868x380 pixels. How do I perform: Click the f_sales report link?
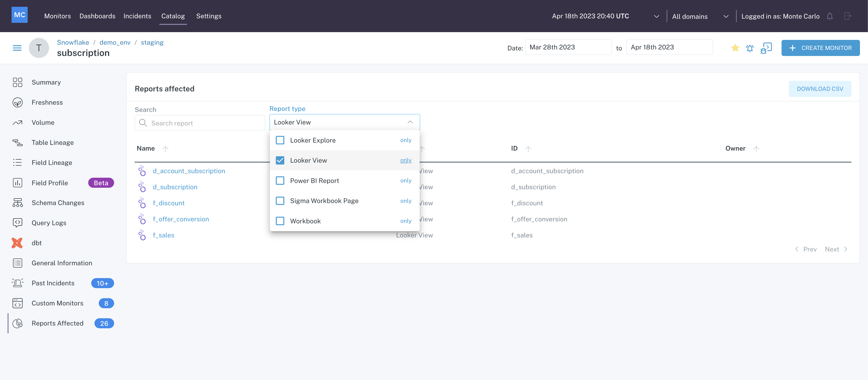coord(163,234)
